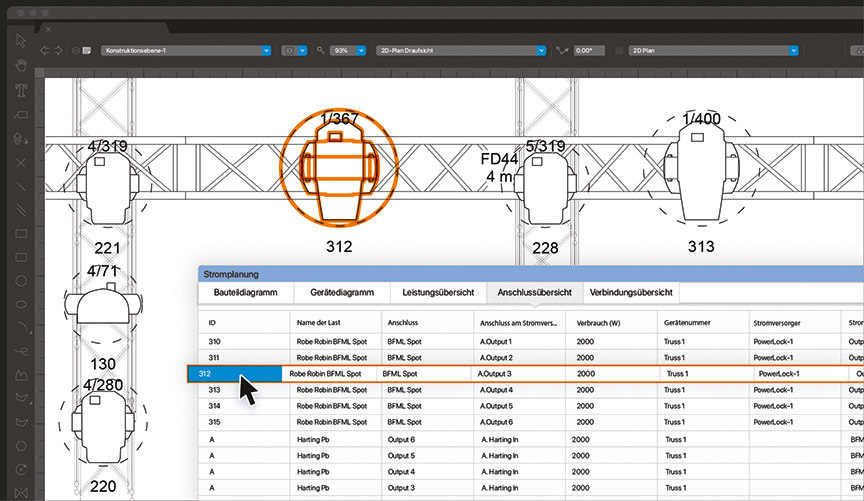
Task: Pick the Spiral tool
Action: pyautogui.click(x=21, y=470)
